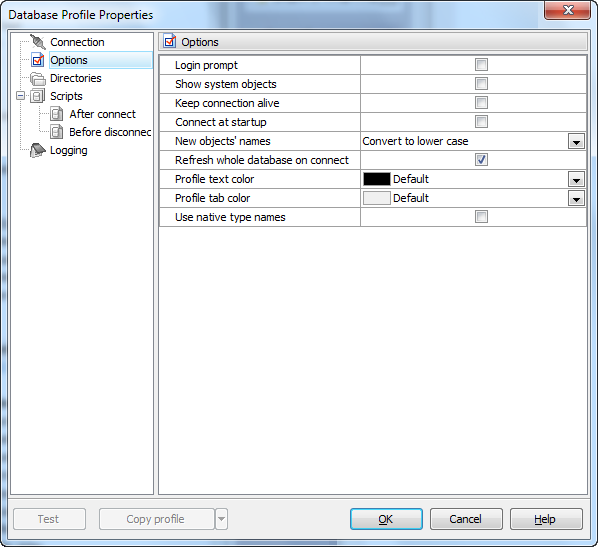Select Logging item in the tree
This screenshot has width=598, height=547.
tap(69, 150)
